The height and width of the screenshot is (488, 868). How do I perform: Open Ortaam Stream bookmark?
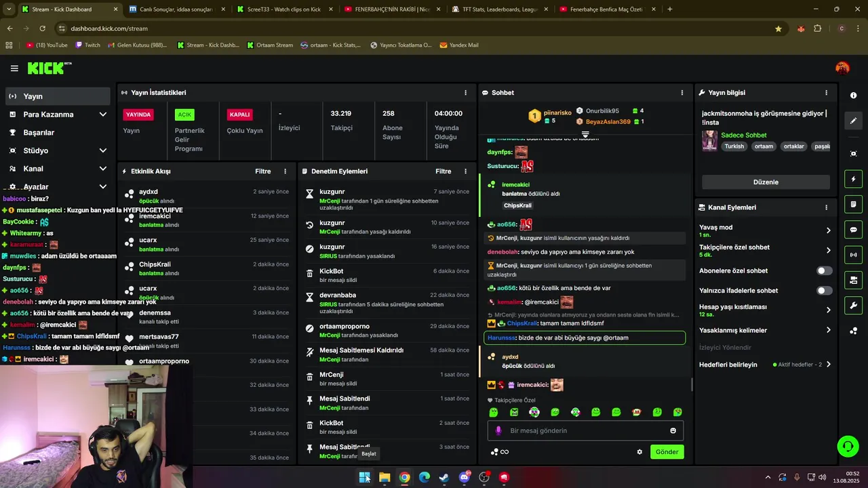[270, 45]
